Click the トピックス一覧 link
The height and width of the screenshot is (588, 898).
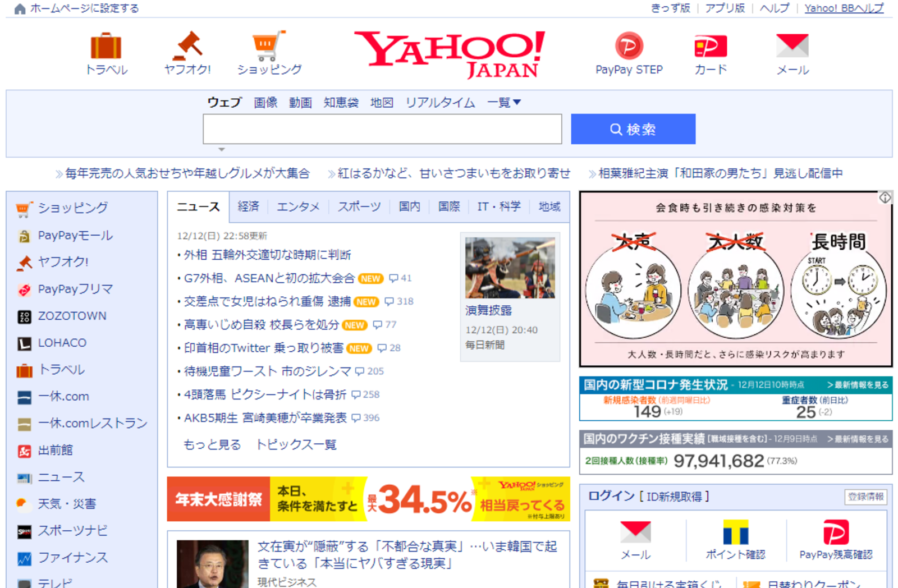click(x=296, y=445)
